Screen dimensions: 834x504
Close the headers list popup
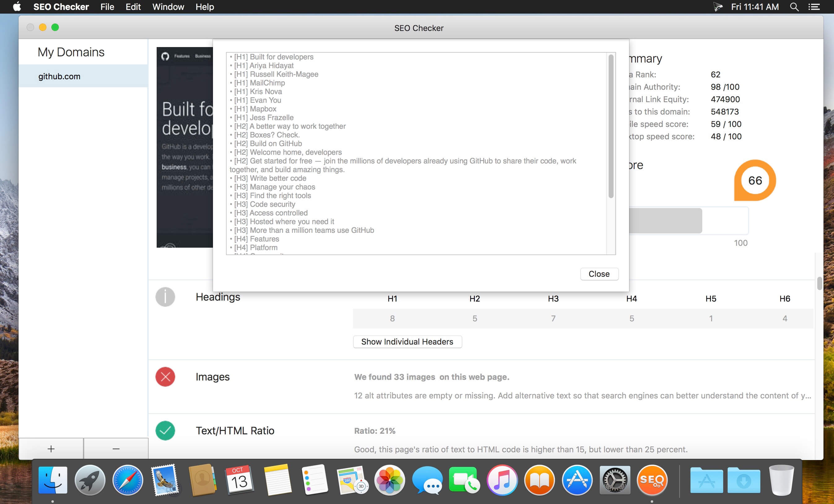coord(599,274)
